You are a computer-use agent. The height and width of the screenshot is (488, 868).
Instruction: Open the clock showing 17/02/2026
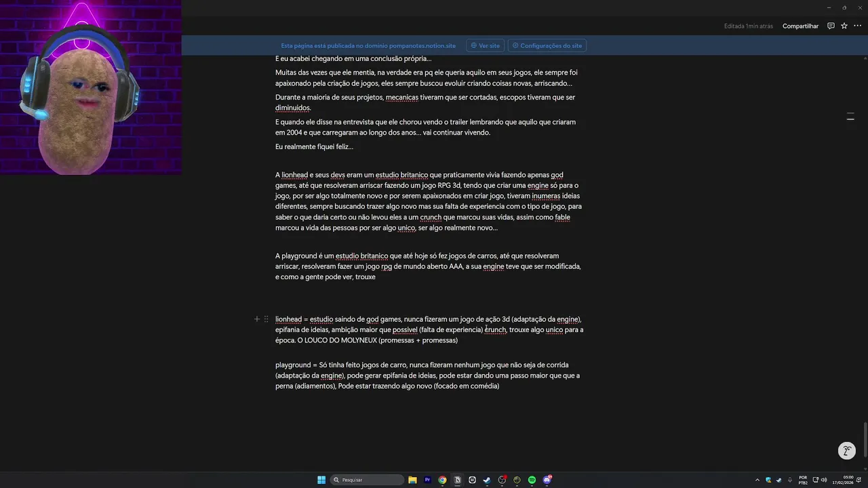point(843,480)
